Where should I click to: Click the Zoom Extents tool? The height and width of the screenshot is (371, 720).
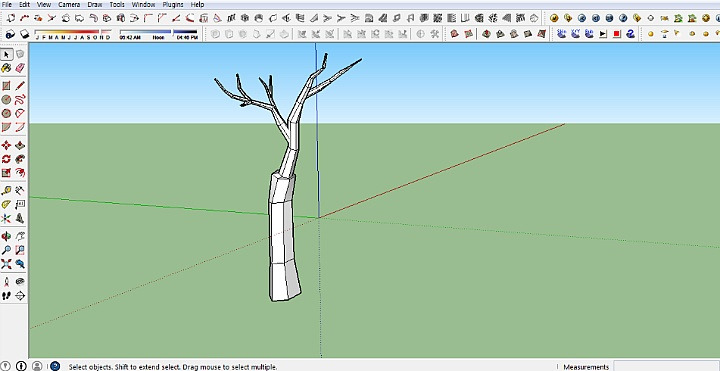[x=6, y=264]
